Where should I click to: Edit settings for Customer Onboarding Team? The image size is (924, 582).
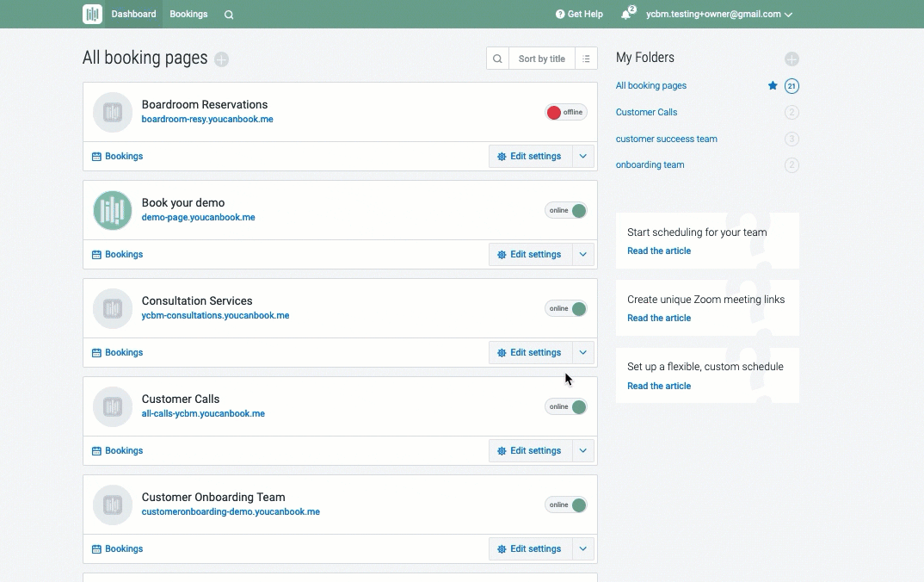[530, 549]
